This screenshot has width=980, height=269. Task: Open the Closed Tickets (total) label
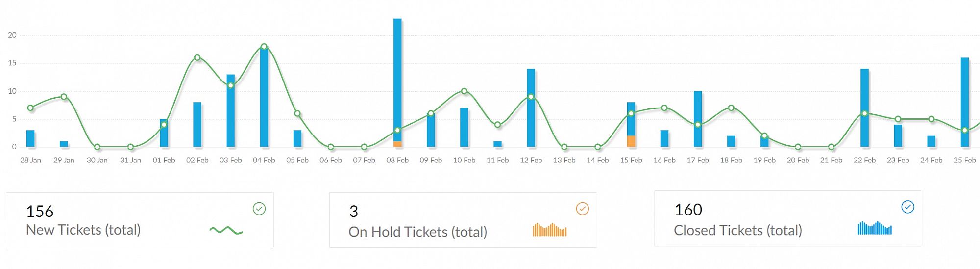coord(737,230)
